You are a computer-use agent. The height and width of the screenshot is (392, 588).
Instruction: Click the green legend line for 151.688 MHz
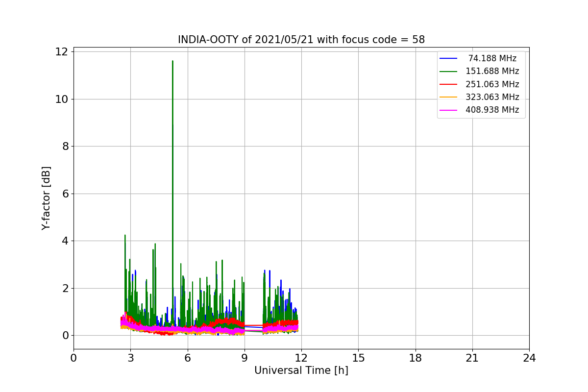(448, 72)
